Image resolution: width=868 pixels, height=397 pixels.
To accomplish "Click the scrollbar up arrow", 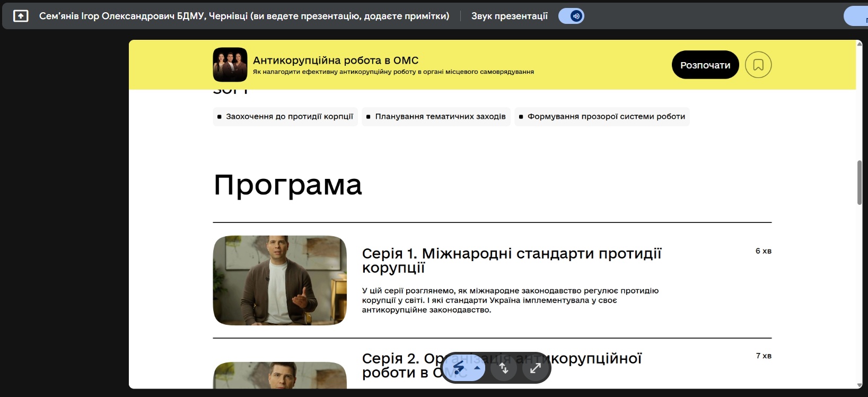I will 860,44.
